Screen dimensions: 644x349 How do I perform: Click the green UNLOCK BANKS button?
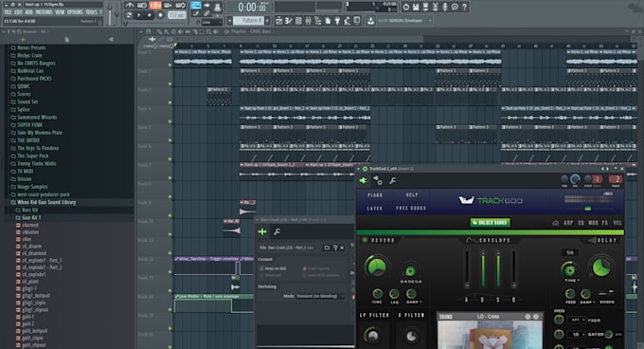point(490,222)
